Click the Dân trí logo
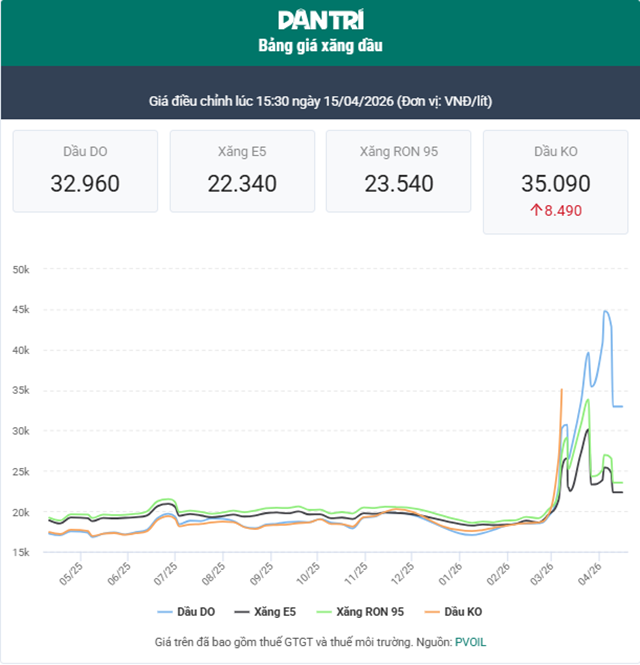640x665 pixels. coord(320,19)
